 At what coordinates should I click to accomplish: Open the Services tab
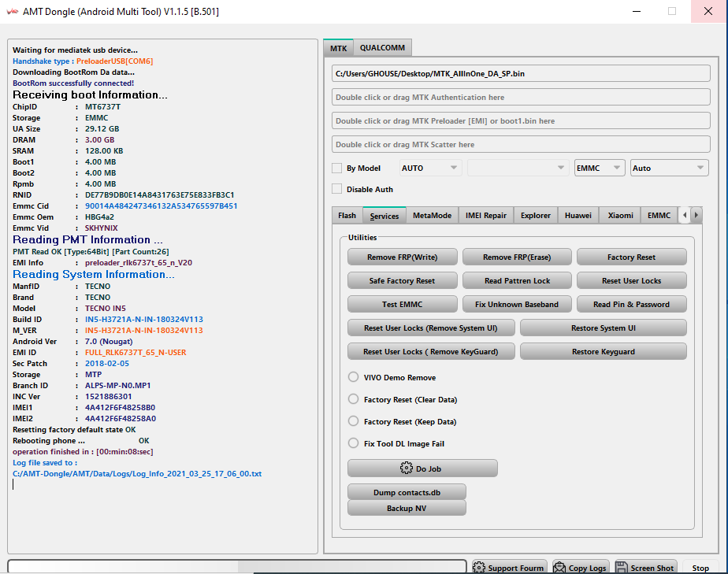[x=384, y=216]
